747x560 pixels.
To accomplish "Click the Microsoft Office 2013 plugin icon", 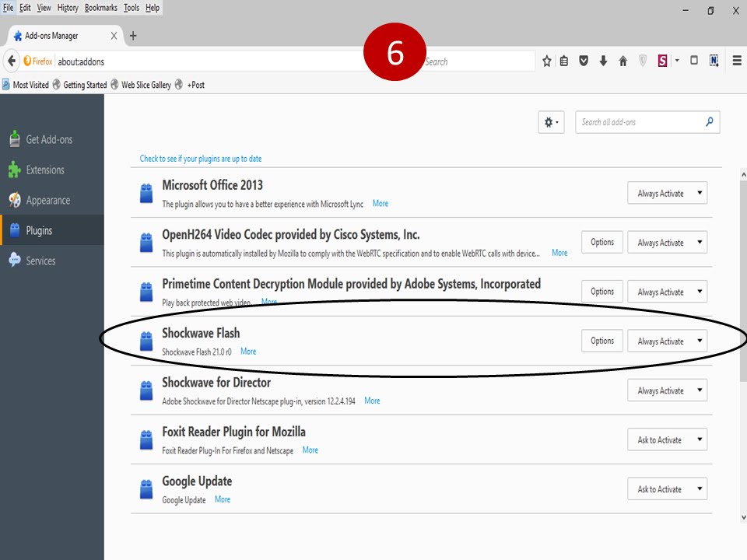I will coord(146,194).
